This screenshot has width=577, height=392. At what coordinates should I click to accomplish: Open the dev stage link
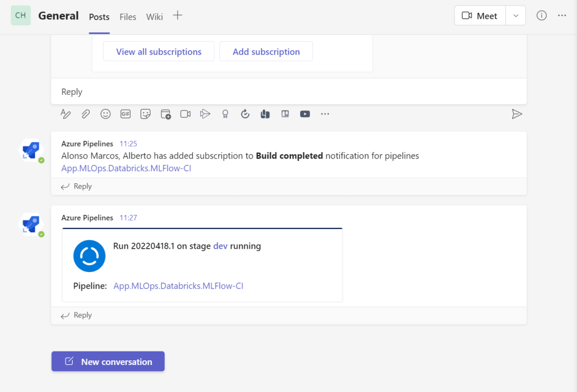tap(220, 246)
